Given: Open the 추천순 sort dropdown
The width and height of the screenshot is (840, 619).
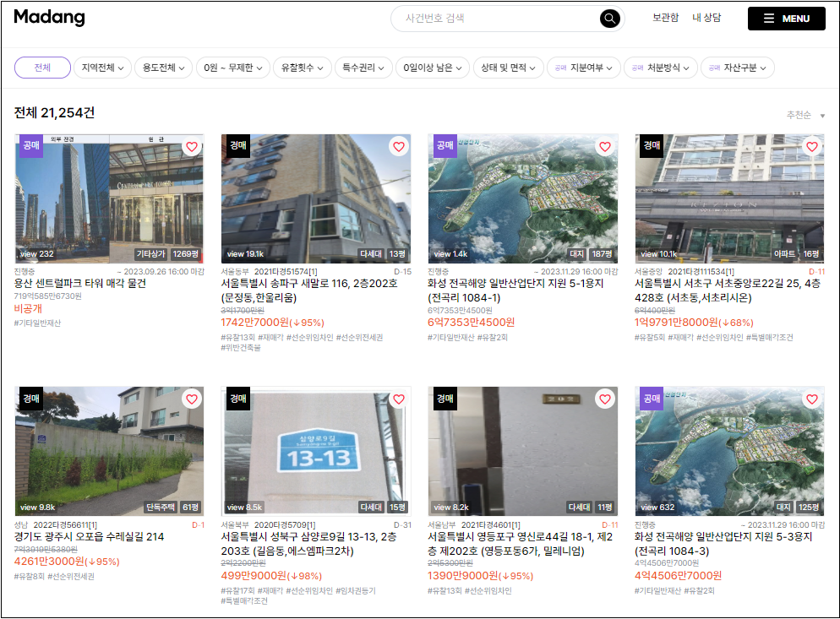Looking at the screenshot, I should 805,115.
